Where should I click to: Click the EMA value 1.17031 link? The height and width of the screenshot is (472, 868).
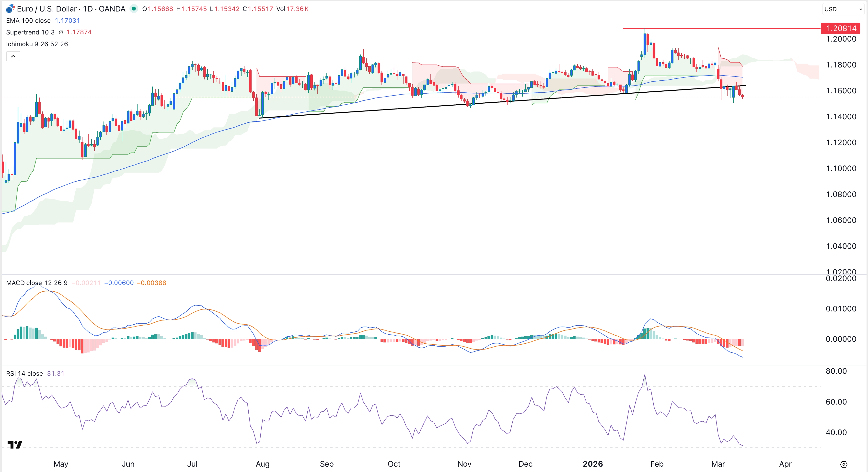tap(67, 21)
